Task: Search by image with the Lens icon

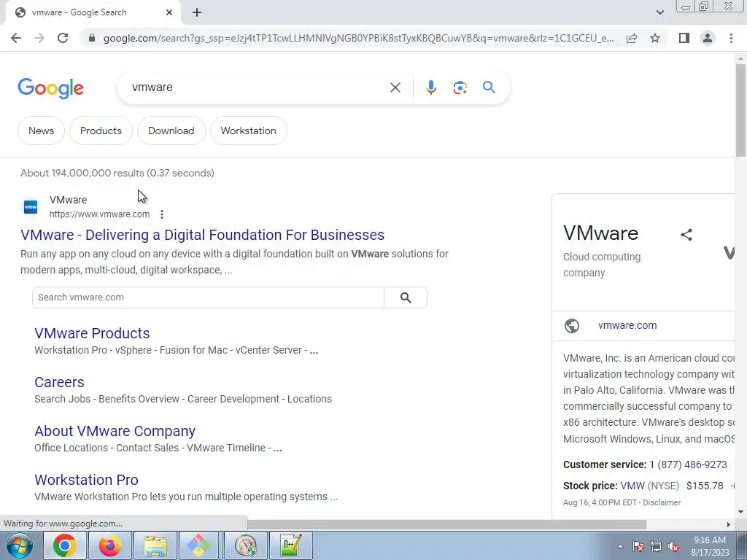Action: (460, 87)
